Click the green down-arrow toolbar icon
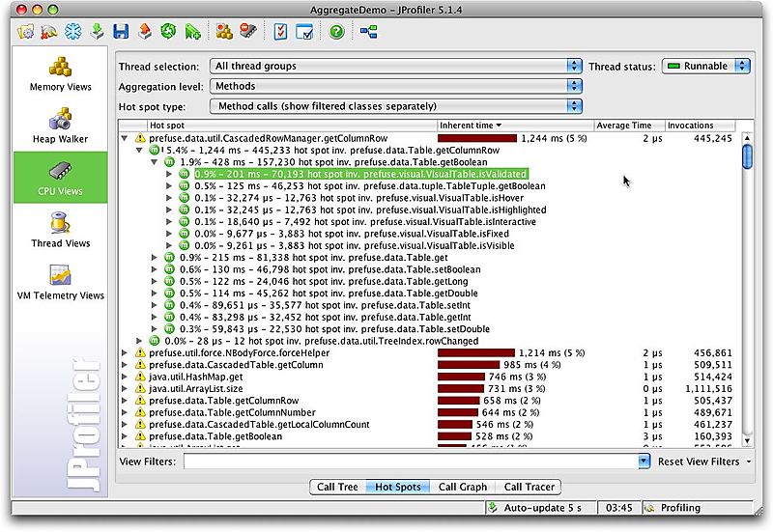This screenshot has height=532, width=773. coord(98,32)
